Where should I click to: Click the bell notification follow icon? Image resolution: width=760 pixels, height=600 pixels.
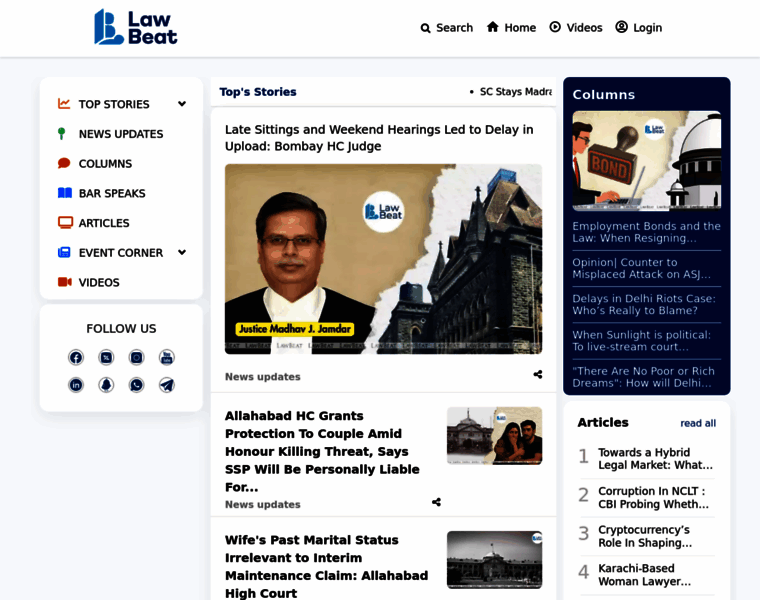click(x=106, y=385)
